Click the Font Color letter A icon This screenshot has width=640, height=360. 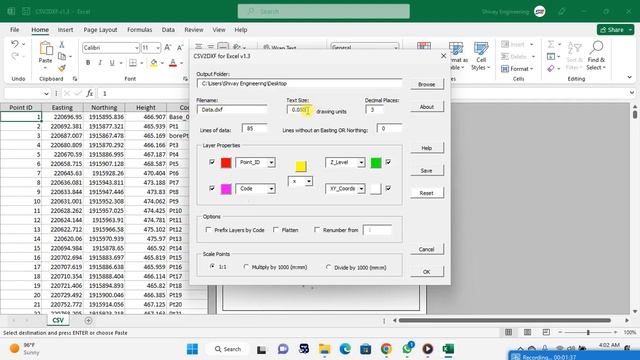tap(173, 63)
